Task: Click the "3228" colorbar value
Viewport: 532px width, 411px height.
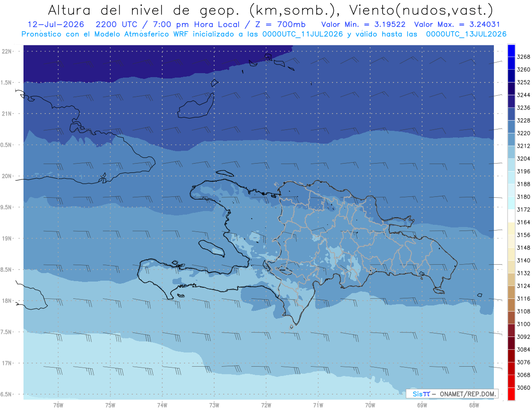Action: pos(524,121)
